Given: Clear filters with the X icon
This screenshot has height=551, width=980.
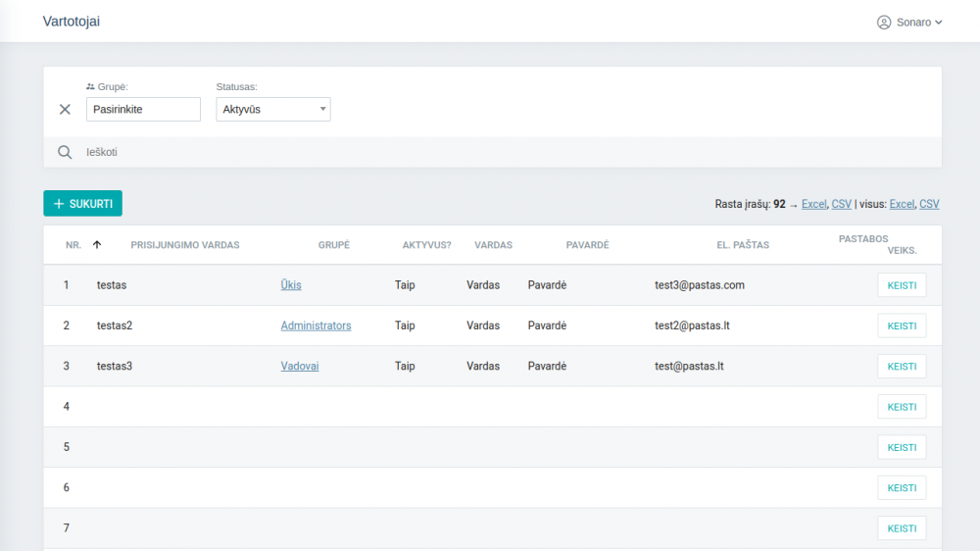Looking at the screenshot, I should coord(65,110).
